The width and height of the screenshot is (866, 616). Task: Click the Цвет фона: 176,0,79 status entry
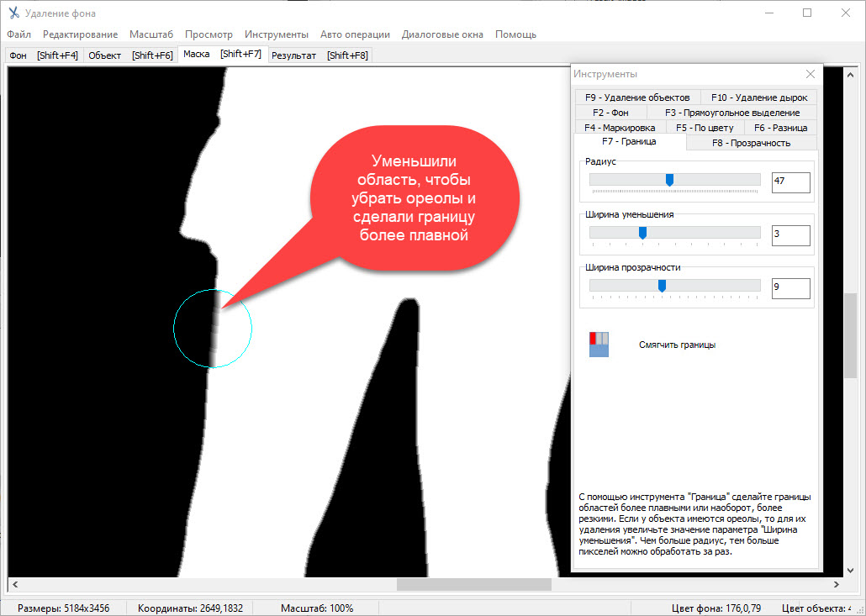coord(716,608)
